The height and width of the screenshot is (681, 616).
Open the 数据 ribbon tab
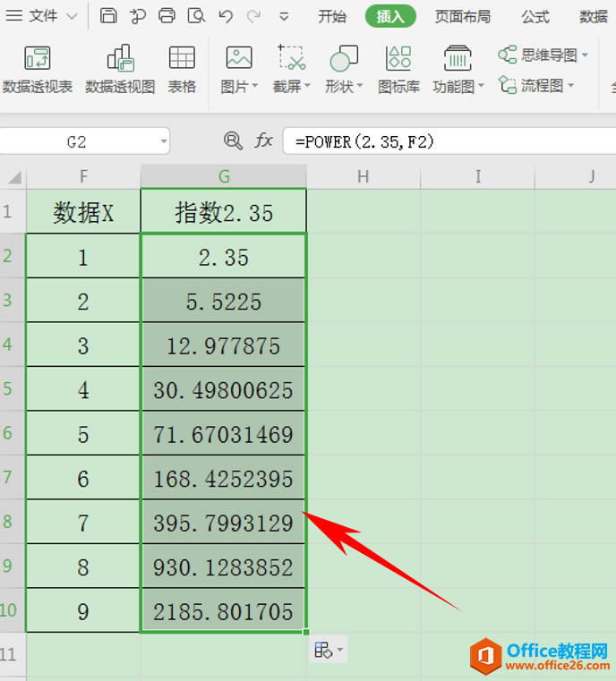point(594,16)
